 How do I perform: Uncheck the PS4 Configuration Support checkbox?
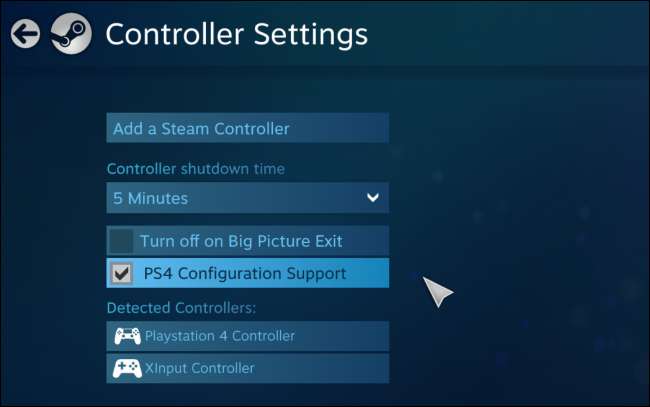121,274
